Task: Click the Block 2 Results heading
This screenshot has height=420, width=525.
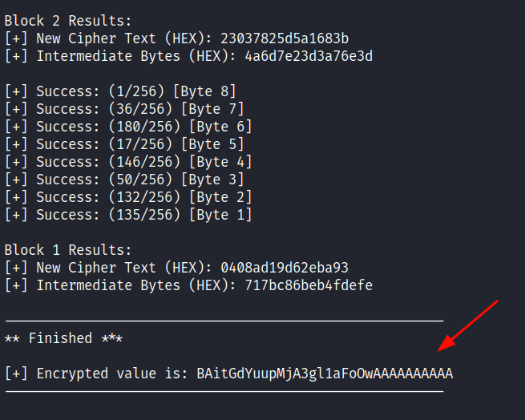Action: pyautogui.click(x=68, y=21)
